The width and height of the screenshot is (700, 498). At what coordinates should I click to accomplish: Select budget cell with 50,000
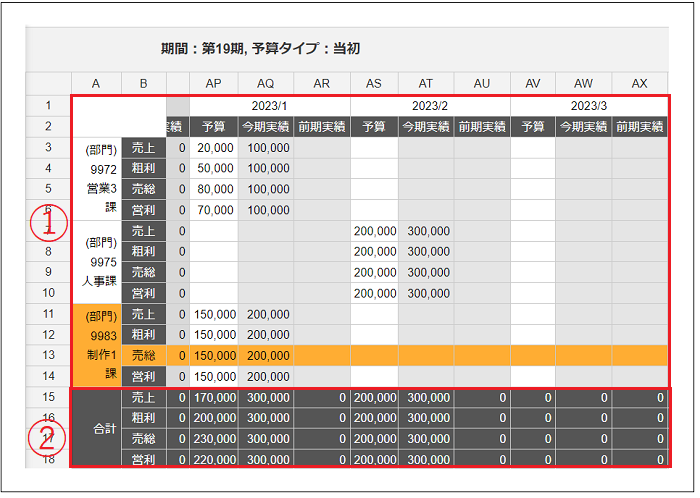(x=214, y=168)
